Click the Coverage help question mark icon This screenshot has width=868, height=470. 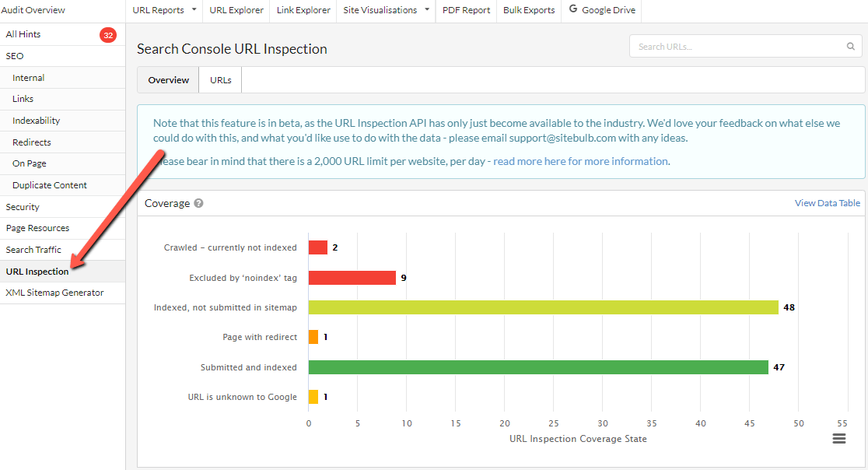[x=198, y=203]
